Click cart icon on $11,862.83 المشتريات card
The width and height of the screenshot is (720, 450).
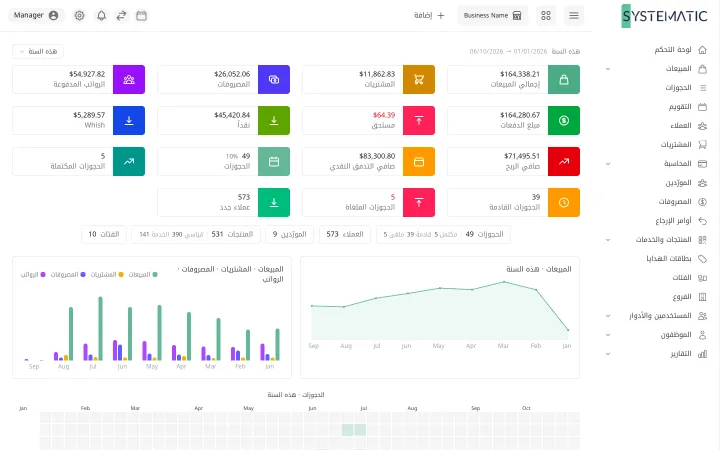tap(419, 79)
